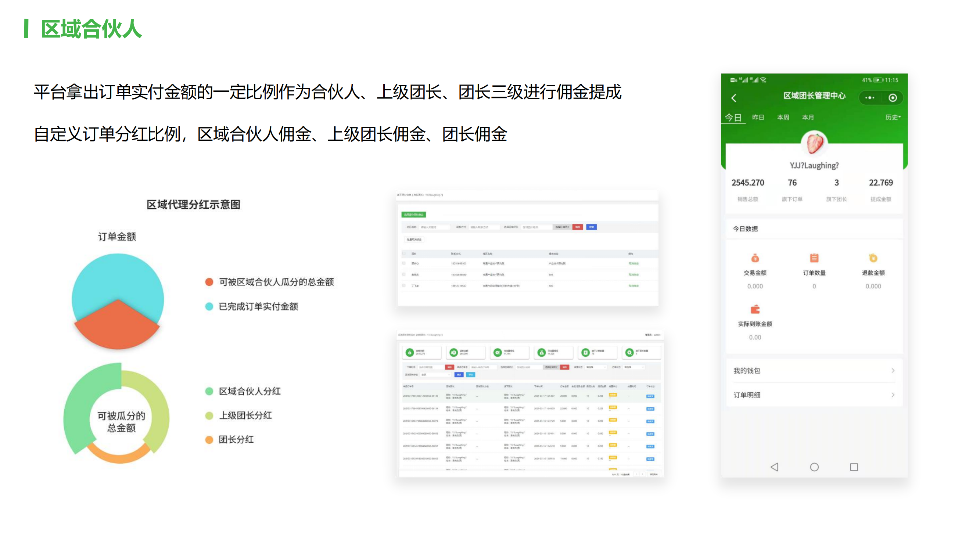
Task: Tap the 22.769 提成金额 figure
Action: tap(880, 183)
